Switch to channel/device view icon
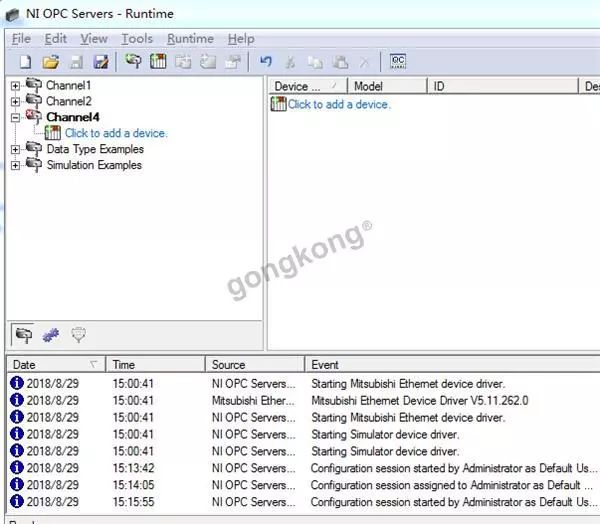This screenshot has width=600, height=524. 24,335
